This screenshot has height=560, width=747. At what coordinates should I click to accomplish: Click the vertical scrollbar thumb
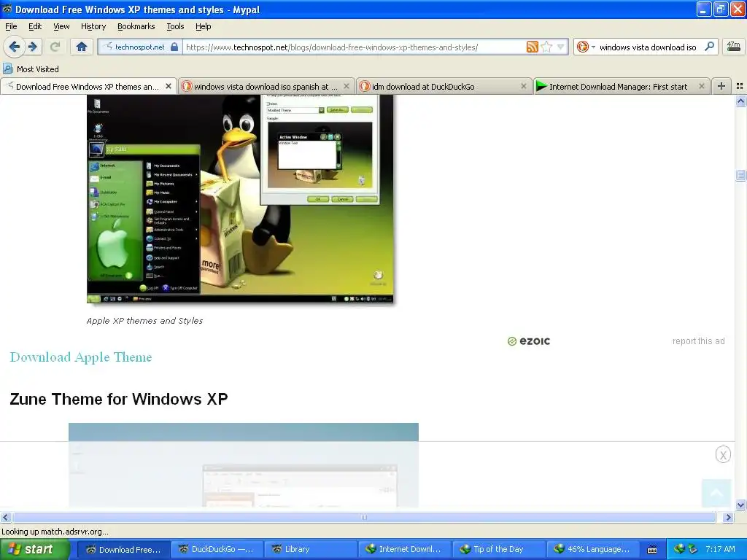click(x=740, y=175)
